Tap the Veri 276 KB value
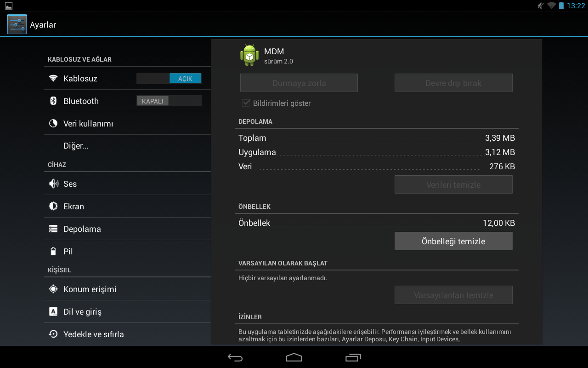This screenshot has width=588, height=368. [x=502, y=167]
